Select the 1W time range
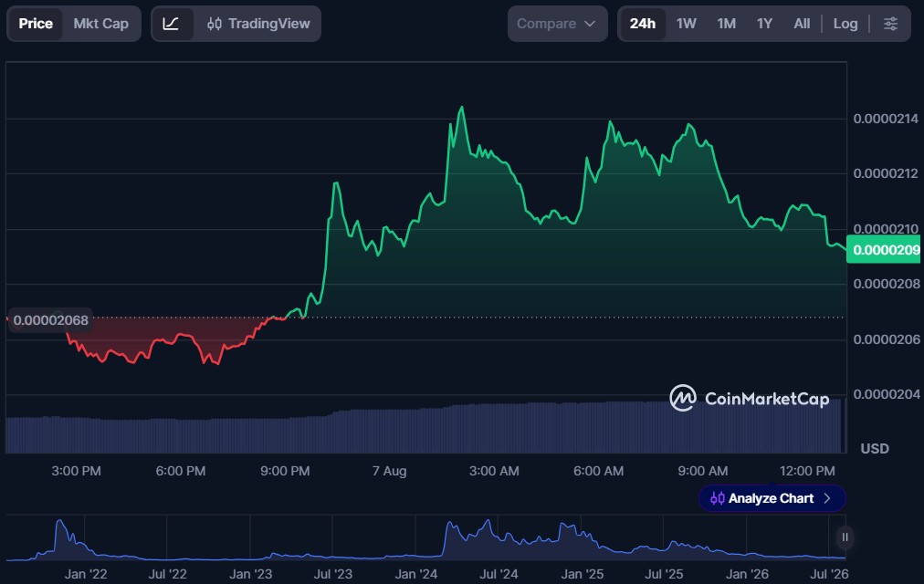The height and width of the screenshot is (584, 924). click(686, 24)
